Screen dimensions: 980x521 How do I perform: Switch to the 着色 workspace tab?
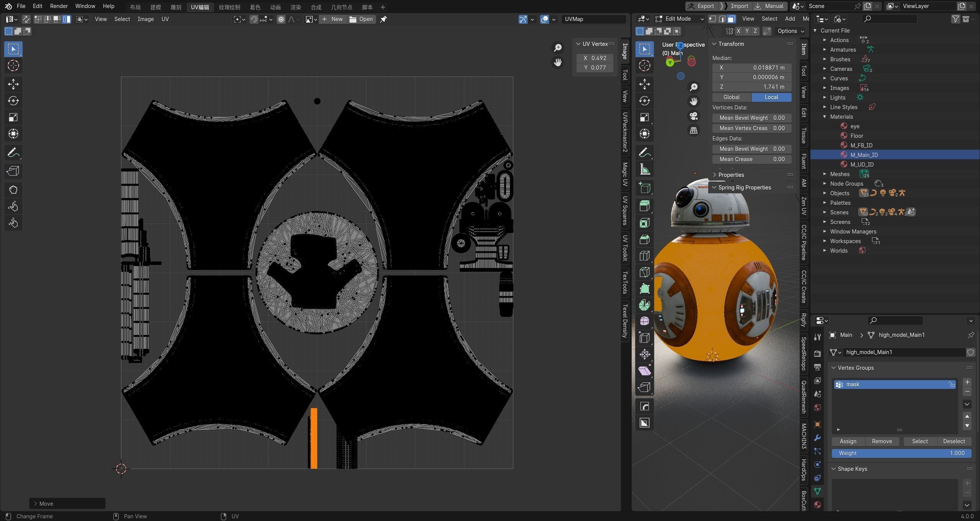[x=255, y=7]
